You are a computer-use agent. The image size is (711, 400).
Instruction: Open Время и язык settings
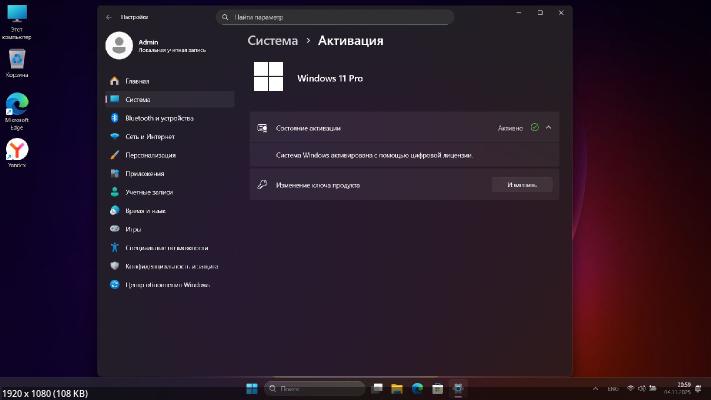coord(145,211)
